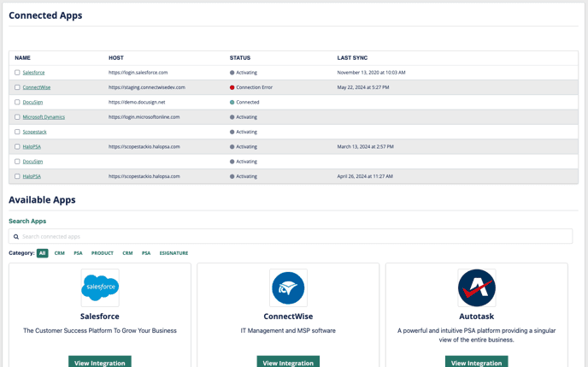This screenshot has height=367, width=588.
Task: Click 'IT Management and MSP software' description
Action: (288, 330)
